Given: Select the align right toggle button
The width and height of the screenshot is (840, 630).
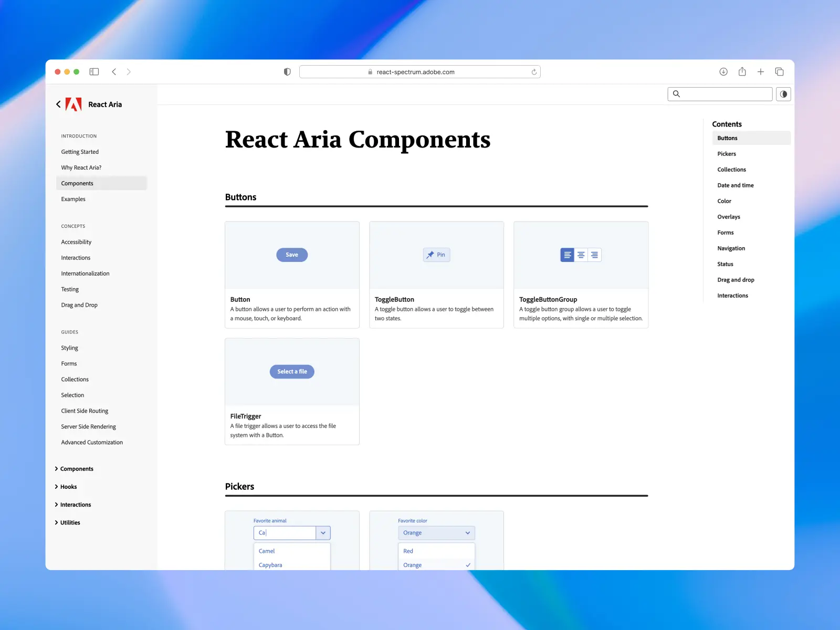Looking at the screenshot, I should coord(595,255).
